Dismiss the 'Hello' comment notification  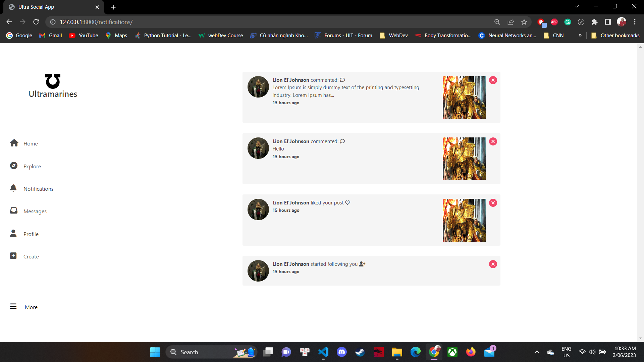pos(493,141)
